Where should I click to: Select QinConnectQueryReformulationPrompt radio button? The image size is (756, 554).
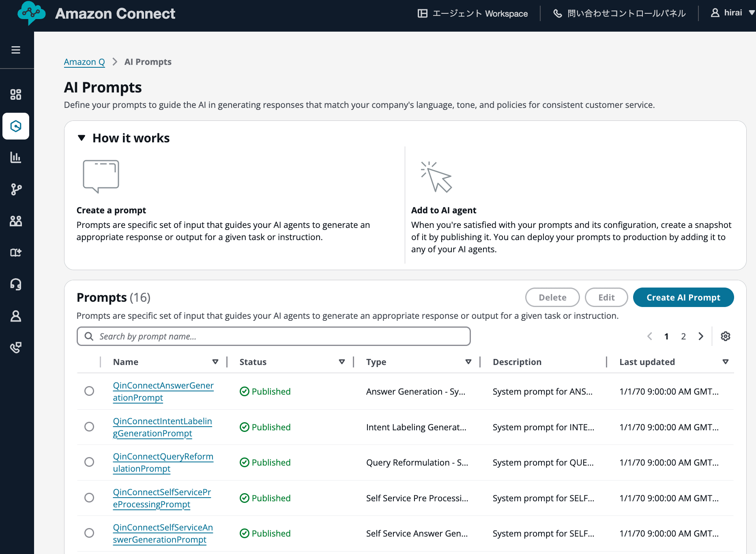89,462
